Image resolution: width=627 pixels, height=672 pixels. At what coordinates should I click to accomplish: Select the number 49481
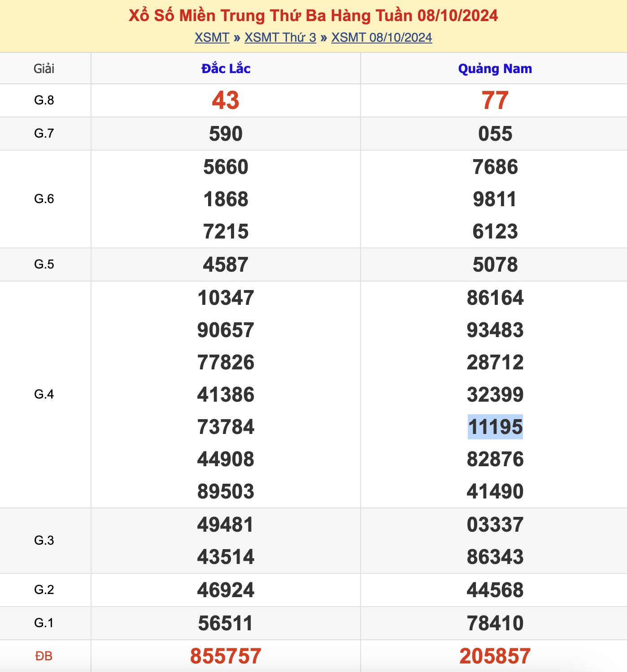pos(226,525)
